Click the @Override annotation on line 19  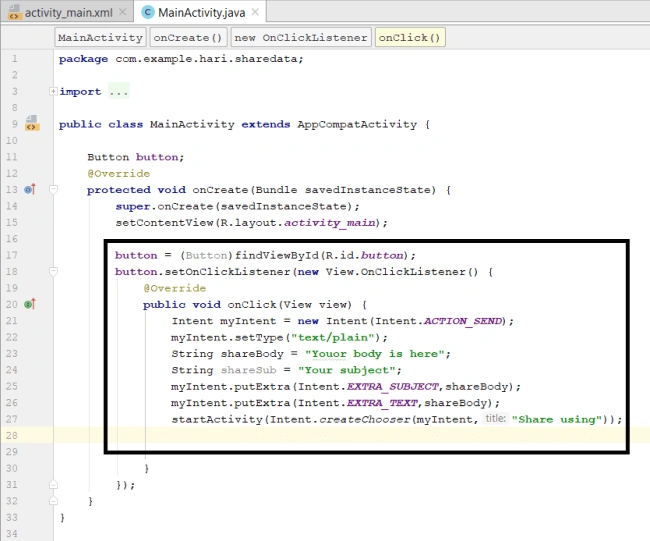pos(175,288)
